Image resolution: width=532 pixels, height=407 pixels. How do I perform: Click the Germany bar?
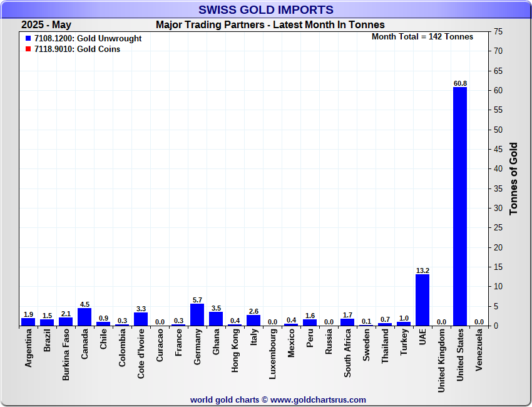click(x=197, y=314)
